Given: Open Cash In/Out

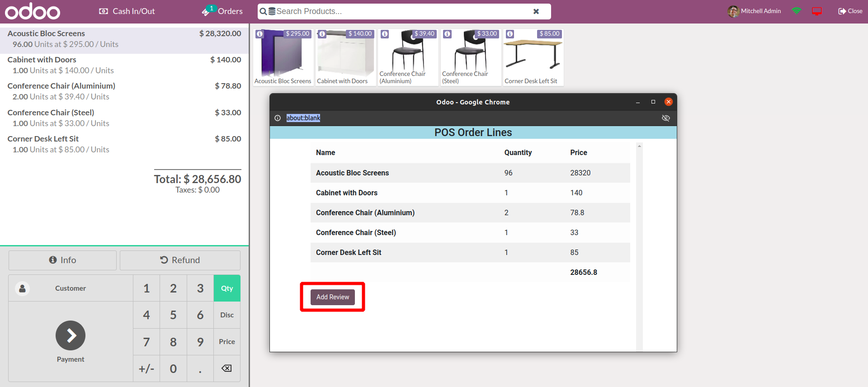Looking at the screenshot, I should [x=127, y=11].
